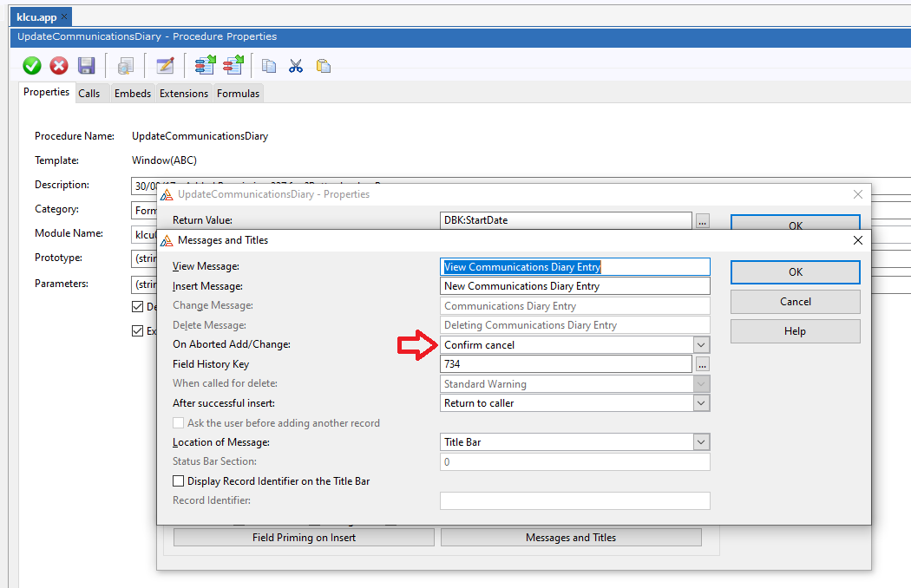Enable Display Record Identifier on Title Bar
Viewport: 911px width, 588px height.
tap(179, 480)
